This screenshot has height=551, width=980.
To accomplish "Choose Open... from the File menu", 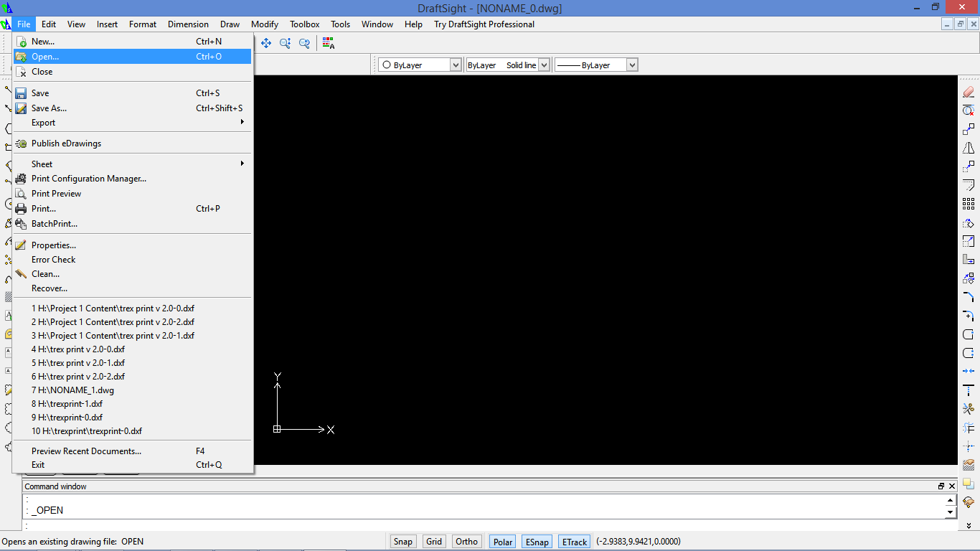I will click(133, 57).
